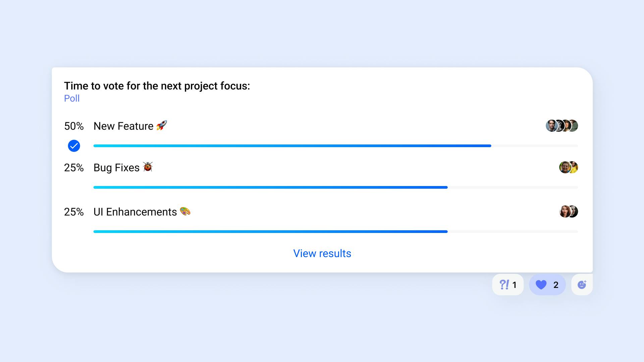Open the Bug Fixes voter avatars

[568, 167]
